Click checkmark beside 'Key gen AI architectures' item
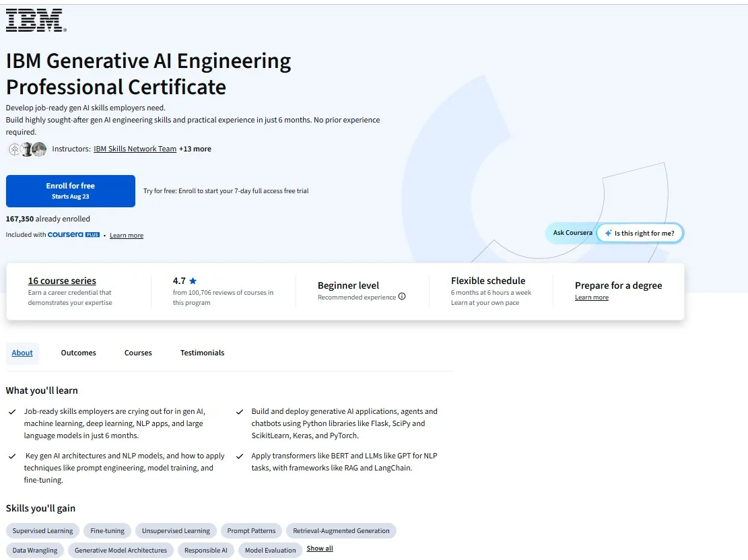This screenshot has height=560, width=748. coord(12,456)
